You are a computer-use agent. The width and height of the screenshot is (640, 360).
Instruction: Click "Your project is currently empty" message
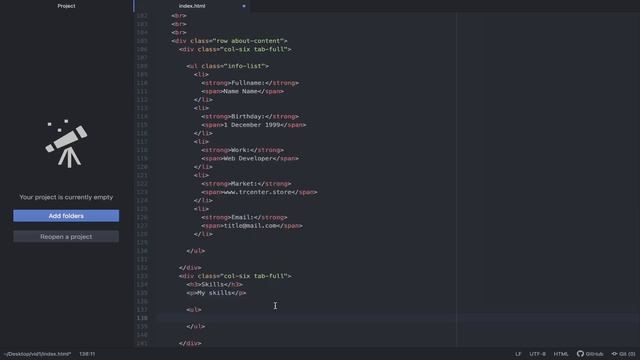pyautogui.click(x=66, y=197)
